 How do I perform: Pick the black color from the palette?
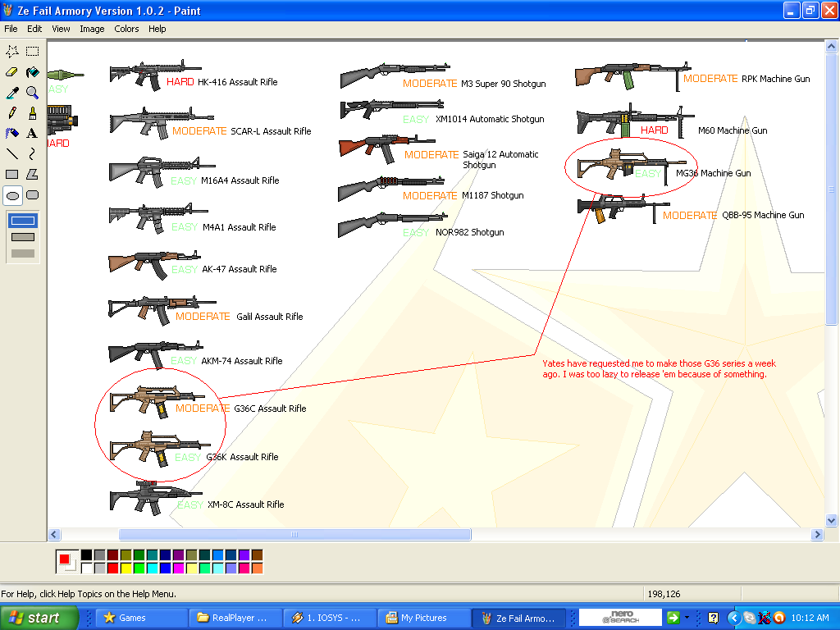[x=86, y=555]
